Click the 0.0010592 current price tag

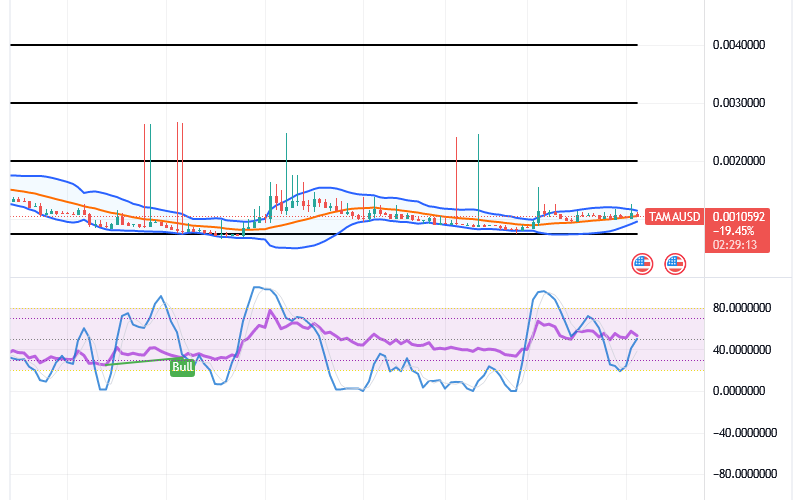click(x=737, y=215)
